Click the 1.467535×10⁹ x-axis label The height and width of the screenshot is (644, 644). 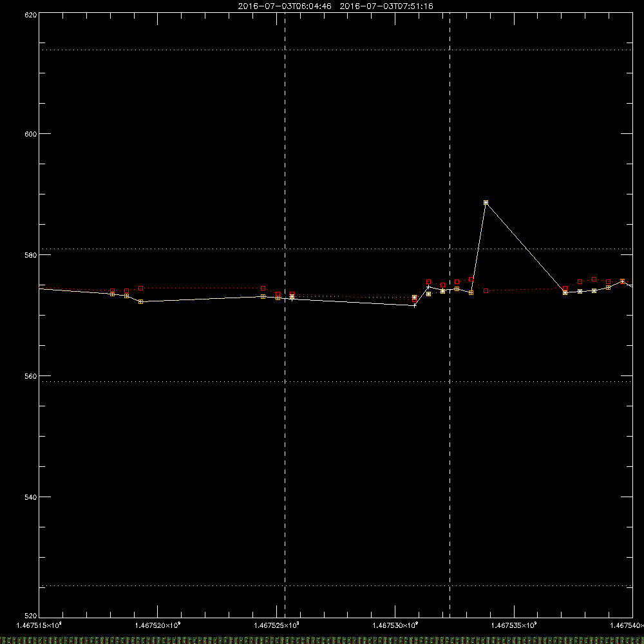514,625
